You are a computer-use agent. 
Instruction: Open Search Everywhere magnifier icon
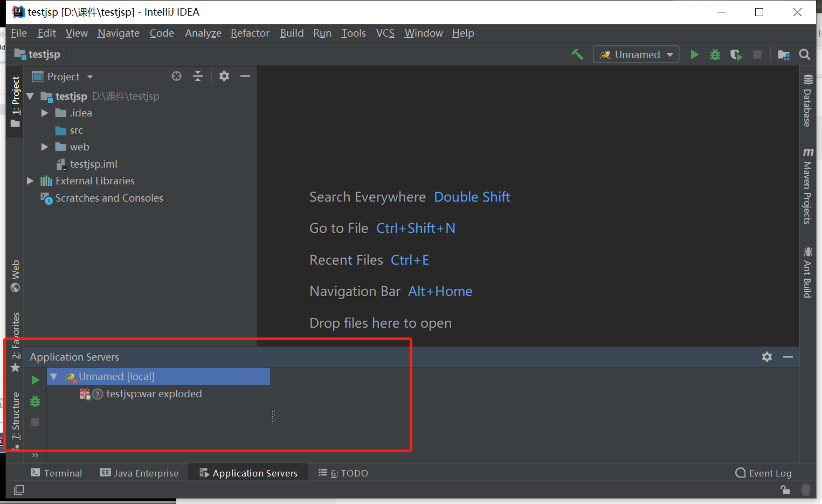[805, 54]
